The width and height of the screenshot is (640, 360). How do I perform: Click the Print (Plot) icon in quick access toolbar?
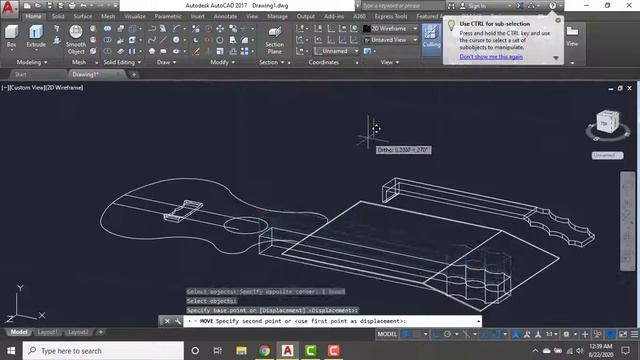[72, 6]
